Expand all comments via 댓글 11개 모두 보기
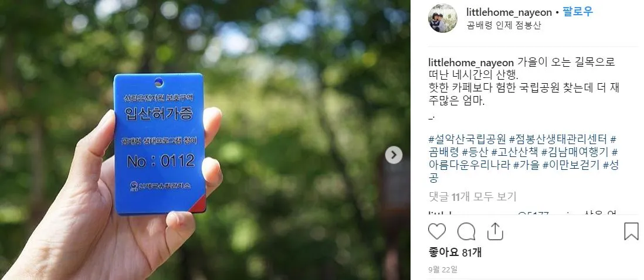Screen dimensions: 644x280 point(472,197)
